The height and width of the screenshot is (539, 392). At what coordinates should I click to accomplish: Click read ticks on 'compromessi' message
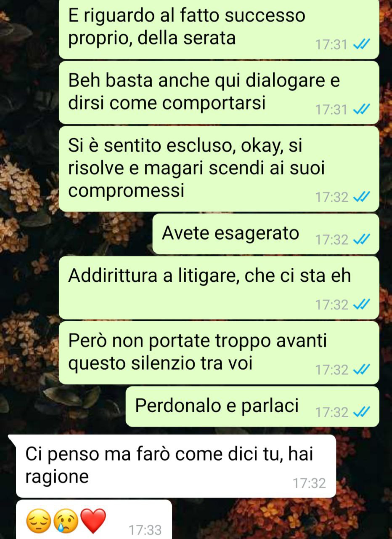point(362,197)
